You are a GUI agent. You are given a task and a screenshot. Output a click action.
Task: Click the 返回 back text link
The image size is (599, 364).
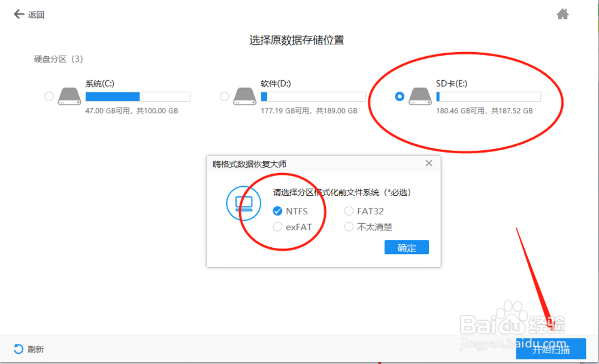pos(35,14)
